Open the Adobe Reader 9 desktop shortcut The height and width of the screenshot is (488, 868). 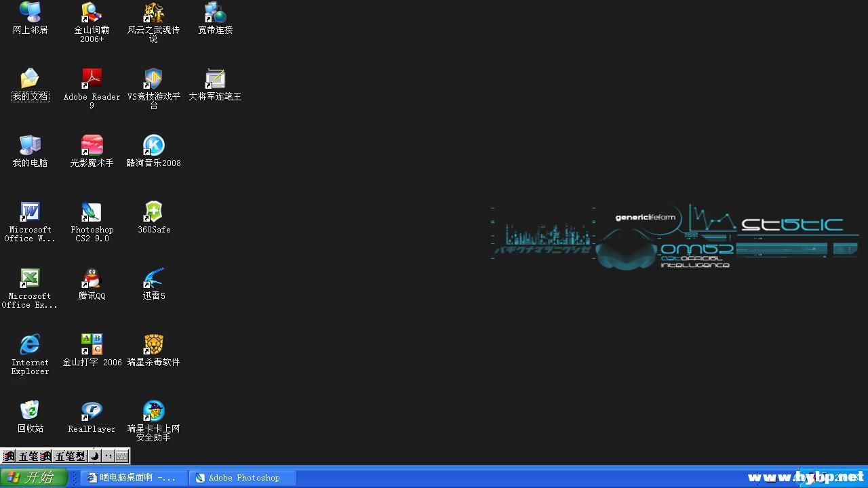92,79
